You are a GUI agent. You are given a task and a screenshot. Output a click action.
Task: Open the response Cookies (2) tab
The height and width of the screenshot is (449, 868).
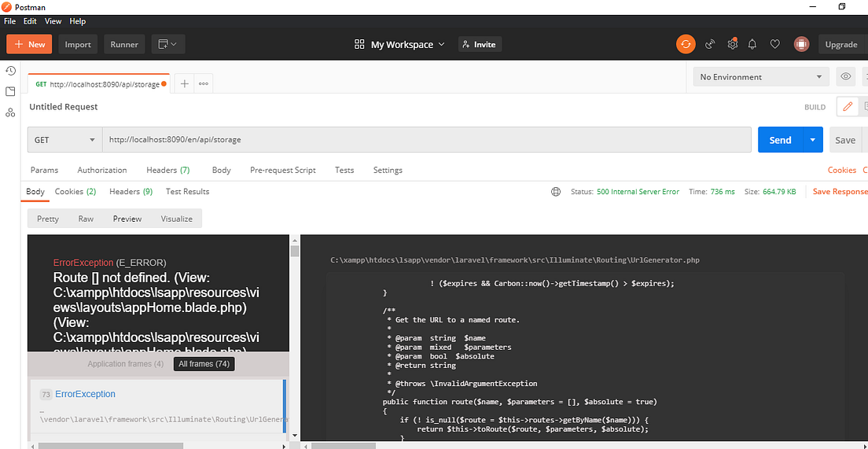pyautogui.click(x=75, y=192)
